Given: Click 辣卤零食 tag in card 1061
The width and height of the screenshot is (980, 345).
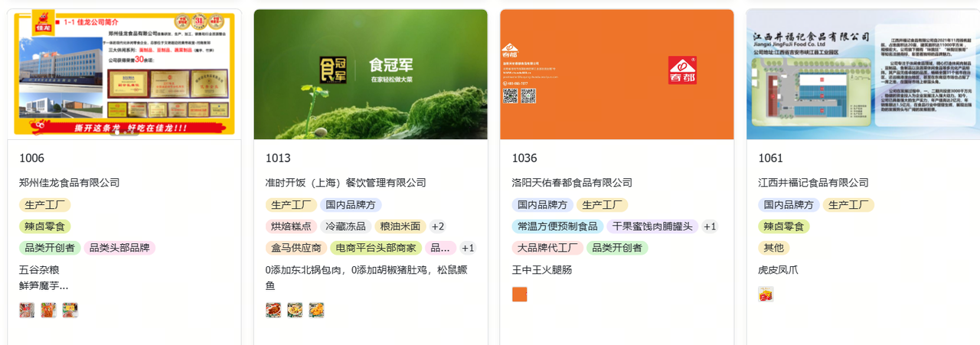Looking at the screenshot, I should click(x=785, y=226).
